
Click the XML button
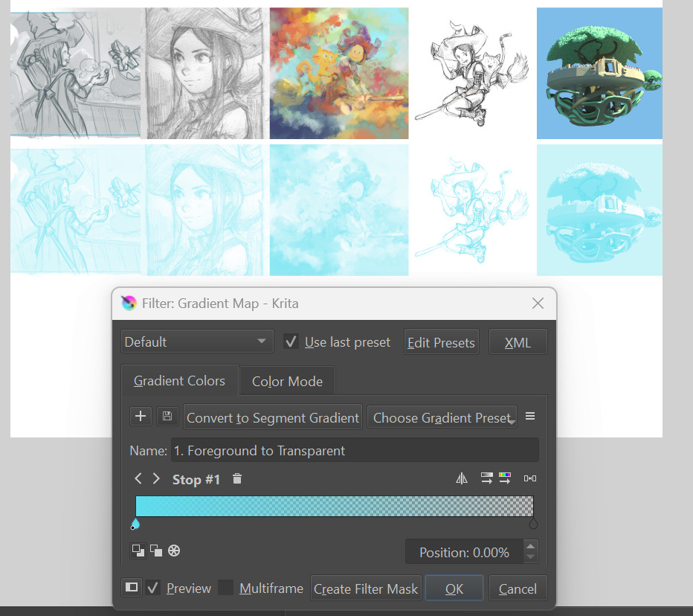click(518, 342)
